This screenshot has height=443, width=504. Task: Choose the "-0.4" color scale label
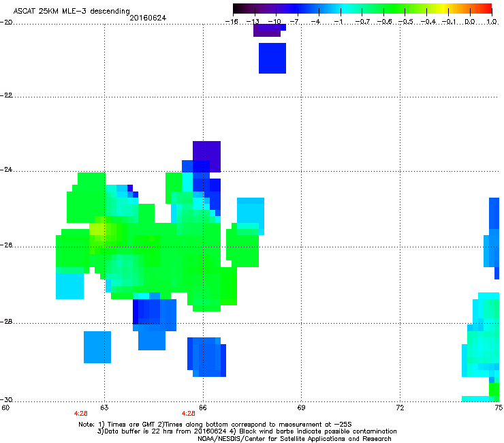(x=428, y=22)
